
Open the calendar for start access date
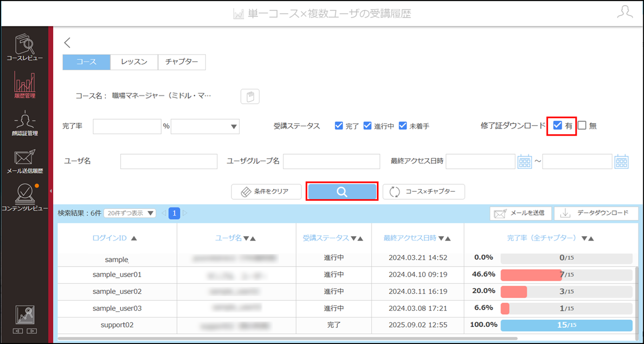tap(525, 162)
